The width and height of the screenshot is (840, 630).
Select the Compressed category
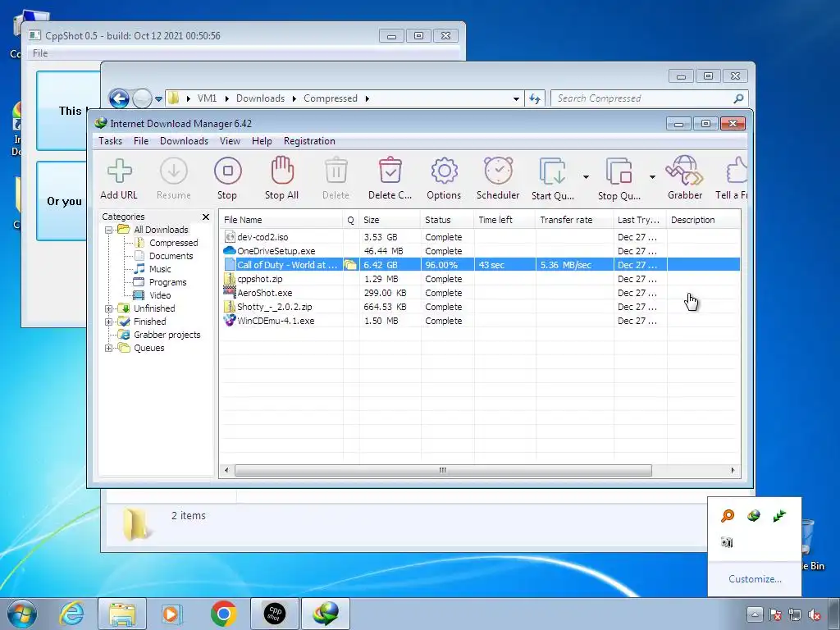click(x=173, y=243)
